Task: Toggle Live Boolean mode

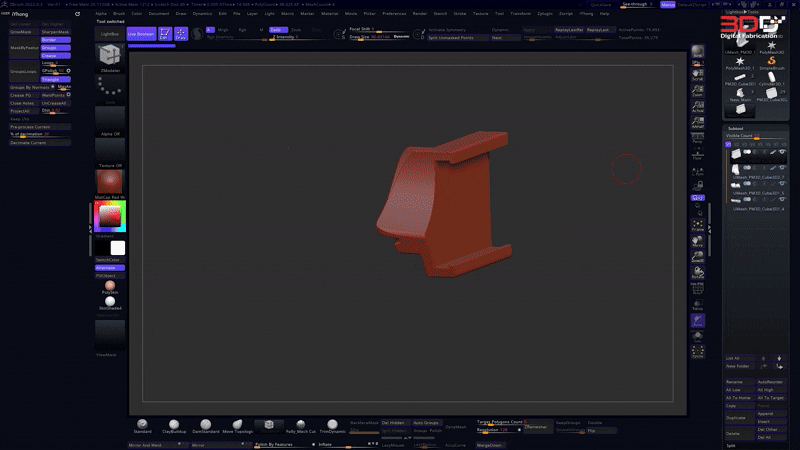Action: point(140,33)
